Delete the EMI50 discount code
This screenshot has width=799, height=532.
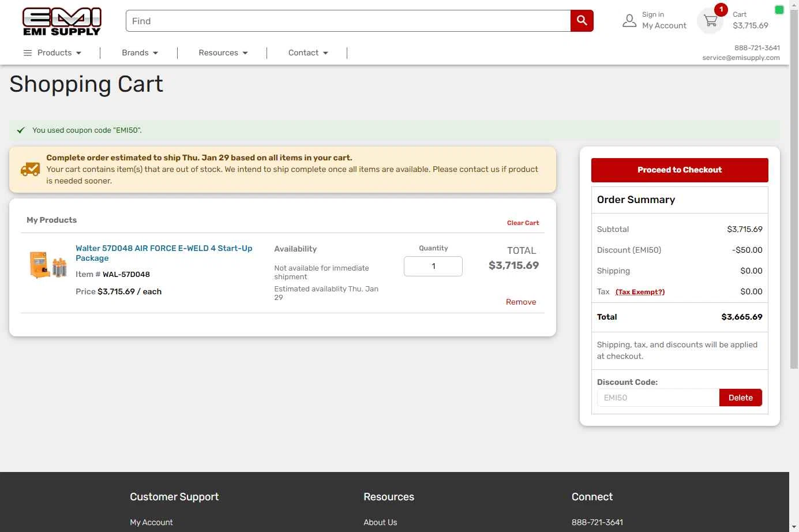pos(741,398)
